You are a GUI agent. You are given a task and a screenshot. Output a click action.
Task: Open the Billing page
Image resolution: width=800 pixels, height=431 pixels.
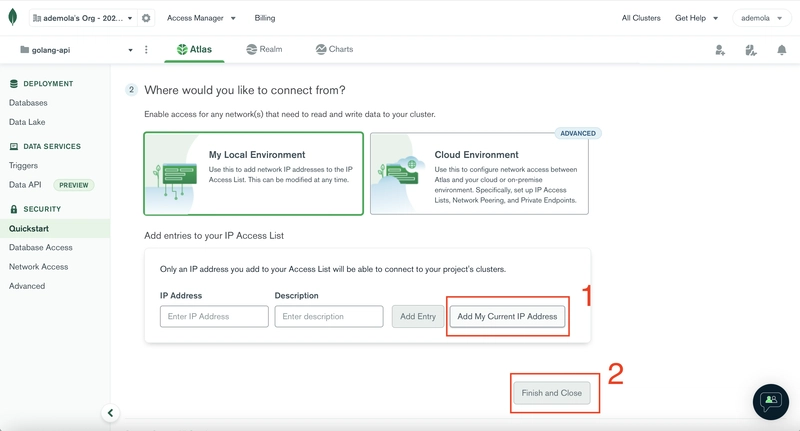click(x=265, y=18)
